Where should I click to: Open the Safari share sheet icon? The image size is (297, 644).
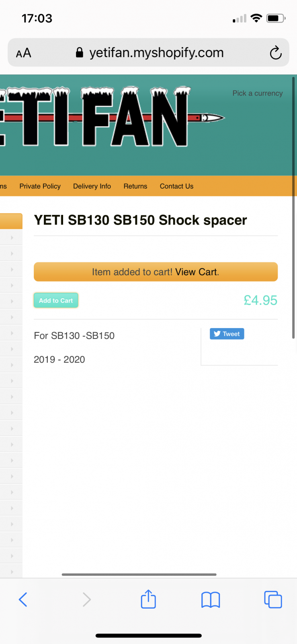[148, 599]
